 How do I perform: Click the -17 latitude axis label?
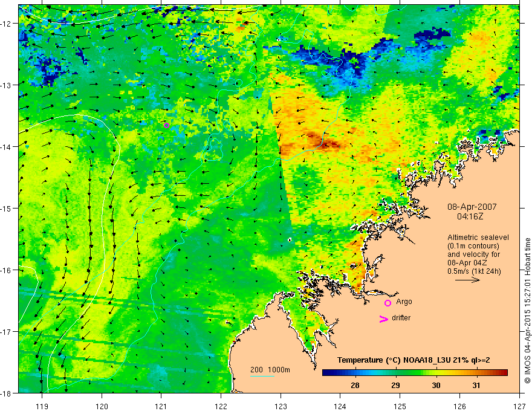(6, 332)
